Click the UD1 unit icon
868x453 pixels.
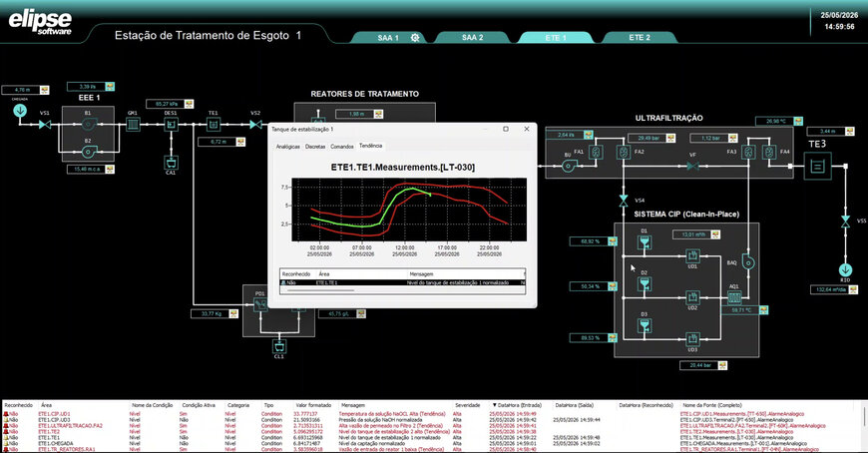point(692,255)
